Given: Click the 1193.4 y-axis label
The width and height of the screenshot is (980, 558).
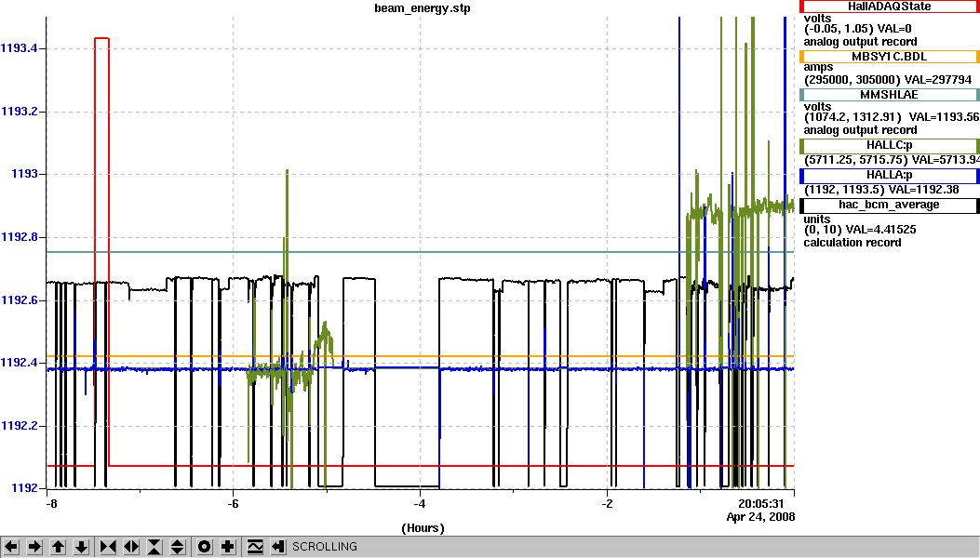Looking at the screenshot, I should click(x=20, y=48).
